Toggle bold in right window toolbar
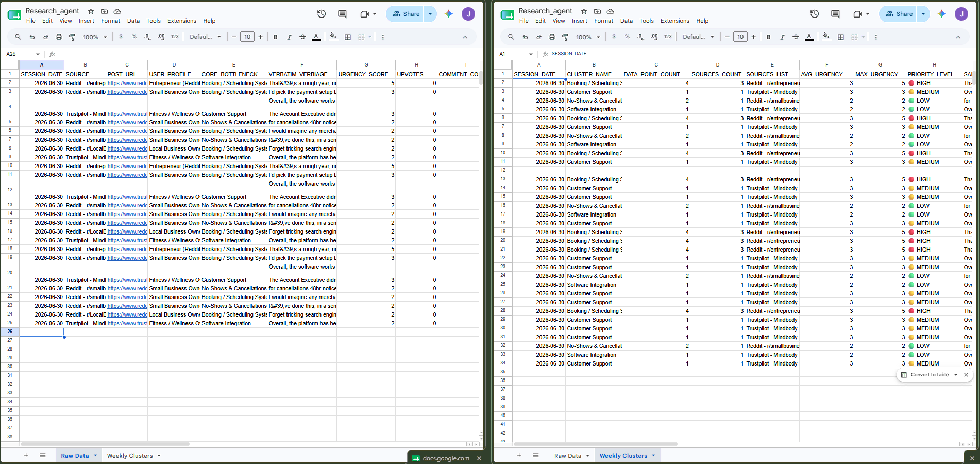Image resolution: width=980 pixels, height=464 pixels. coord(769,37)
